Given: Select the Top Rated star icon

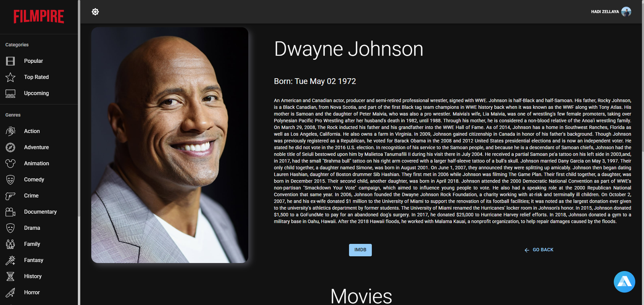Looking at the screenshot, I should (10, 77).
